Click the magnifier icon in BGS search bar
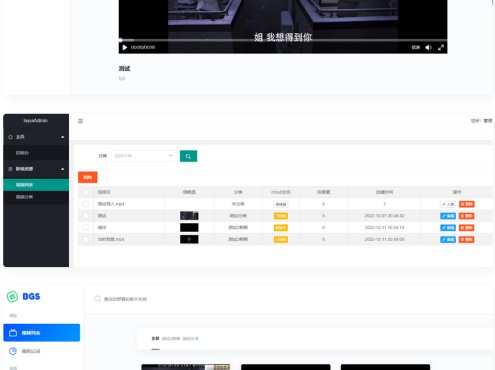The height and width of the screenshot is (370, 495). (97, 299)
